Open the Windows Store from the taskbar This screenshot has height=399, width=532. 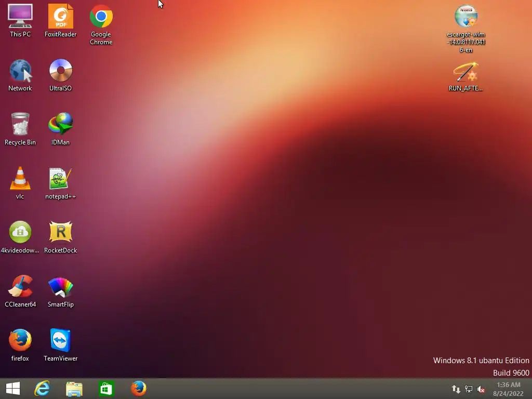coord(106,389)
